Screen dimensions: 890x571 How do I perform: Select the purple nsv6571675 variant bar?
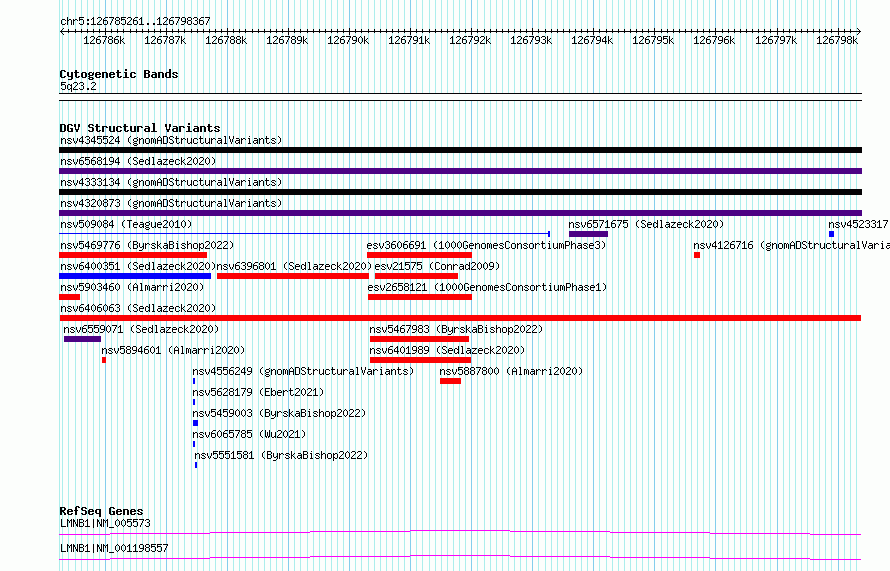588,234
